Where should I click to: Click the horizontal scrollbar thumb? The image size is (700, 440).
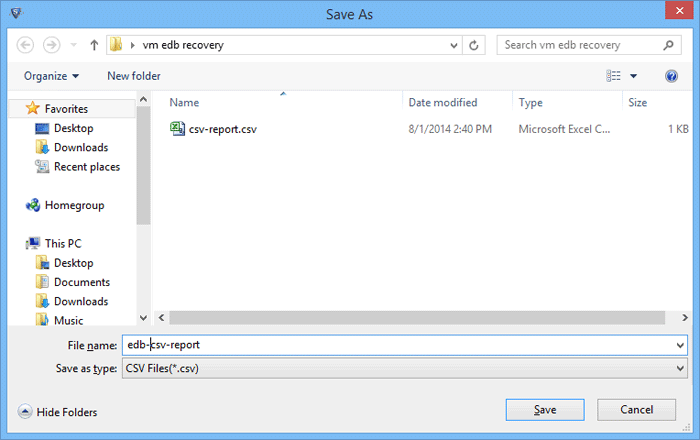[x=417, y=318]
